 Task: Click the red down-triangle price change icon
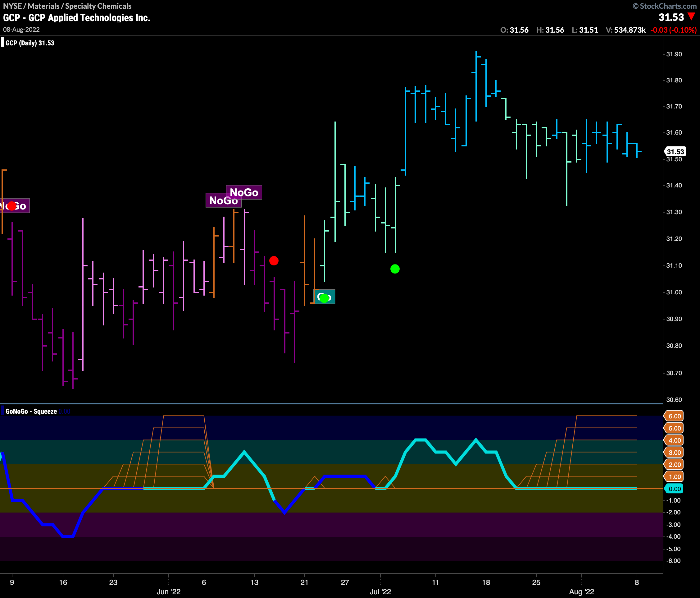(691, 16)
